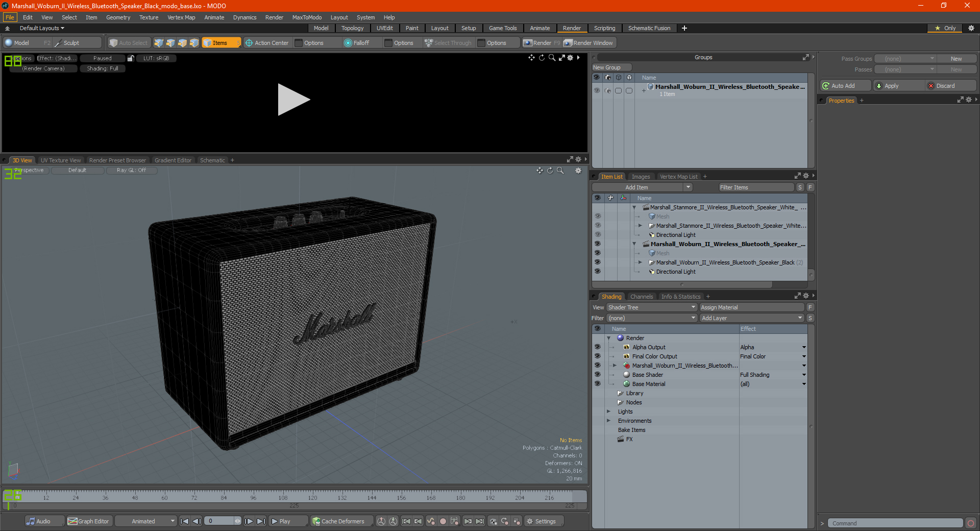Click Assign Material button
Viewport: 980px width, 531px height.
pyautogui.click(x=751, y=307)
